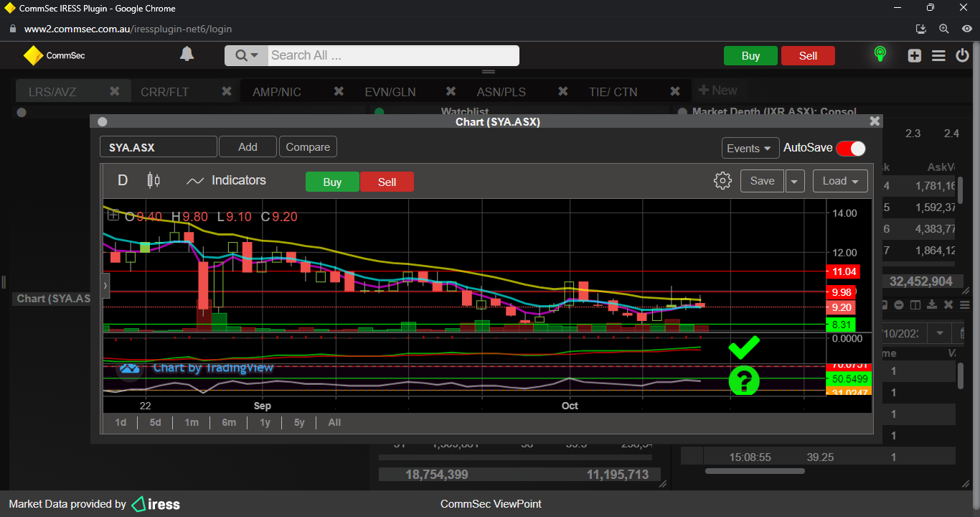Click the Compare button
This screenshot has height=517, width=980.
[x=308, y=146]
